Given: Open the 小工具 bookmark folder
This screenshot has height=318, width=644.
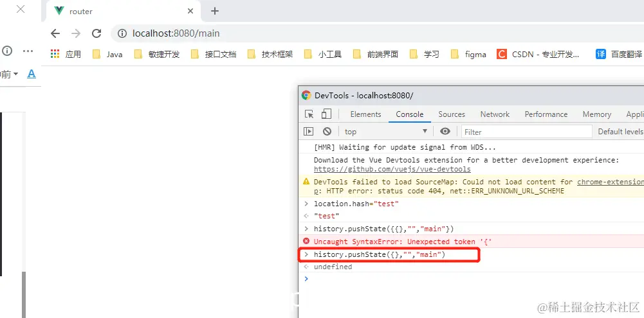Looking at the screenshot, I should click(323, 54).
